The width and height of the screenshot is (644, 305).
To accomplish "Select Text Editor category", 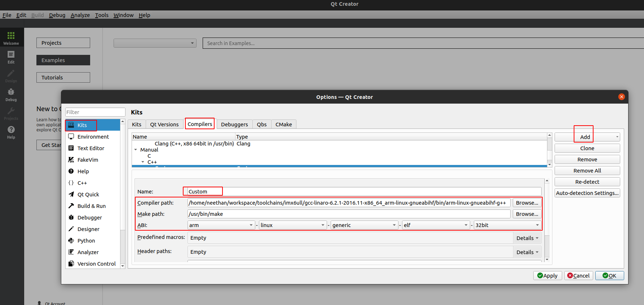I will (93, 148).
